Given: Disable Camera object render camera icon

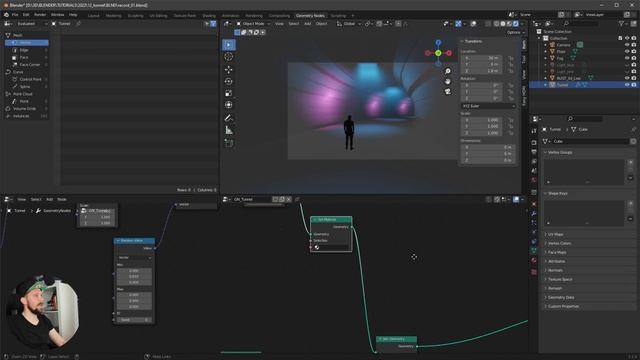Looking at the screenshot, I should 633,45.
